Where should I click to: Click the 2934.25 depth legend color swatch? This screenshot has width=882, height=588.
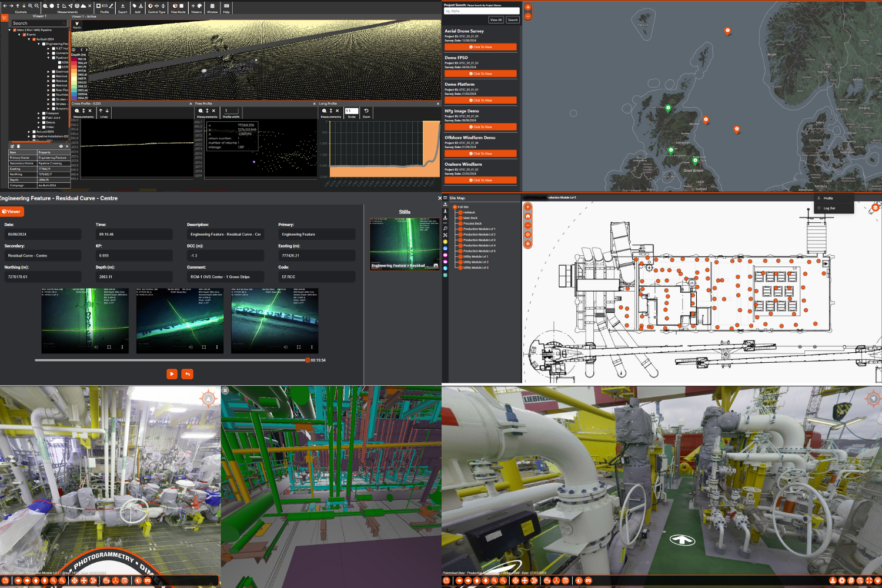pos(73,98)
